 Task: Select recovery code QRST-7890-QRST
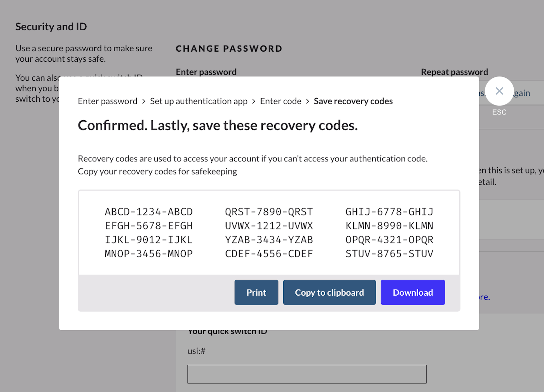click(x=269, y=212)
